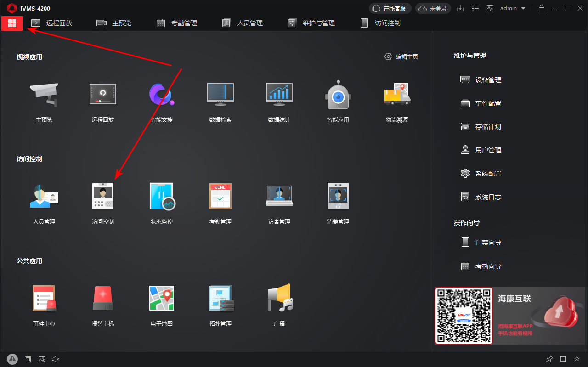Start the 门禁向导 wizard
Screen dimensions: 588x367
point(481,243)
